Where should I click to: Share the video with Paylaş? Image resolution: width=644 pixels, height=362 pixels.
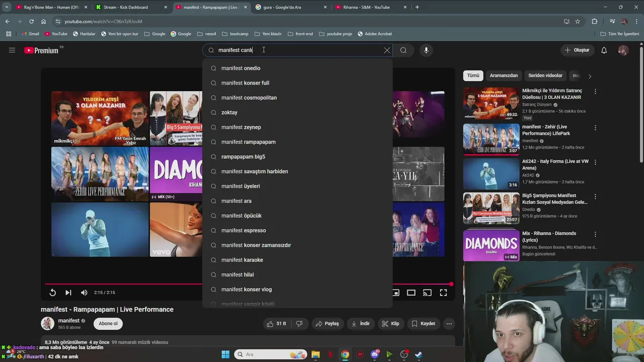tap(327, 324)
